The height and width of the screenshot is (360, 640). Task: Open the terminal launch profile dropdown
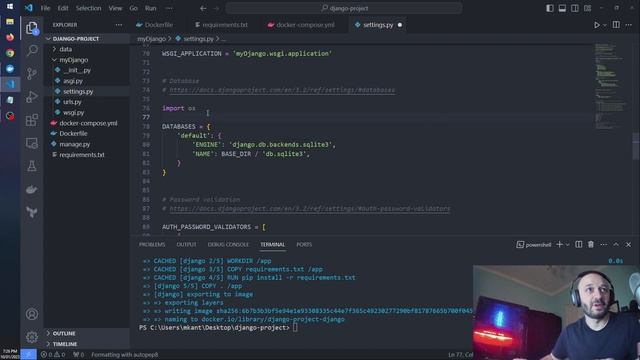[568, 244]
